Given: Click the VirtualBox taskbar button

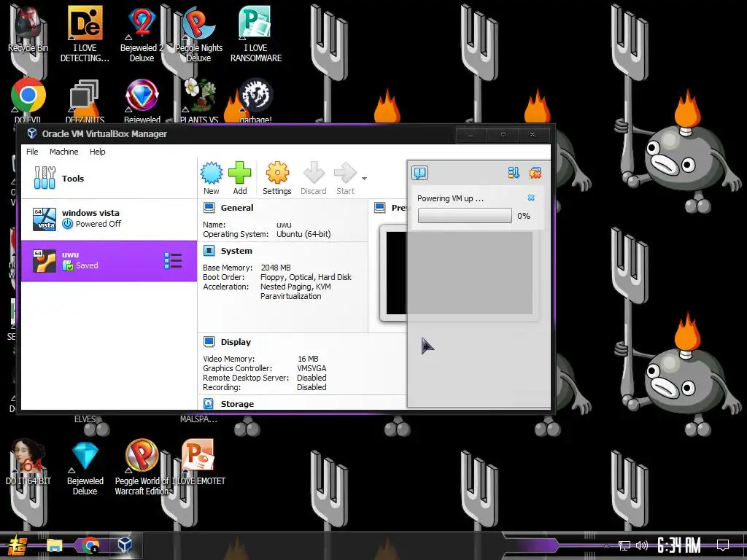Looking at the screenshot, I should (125, 545).
